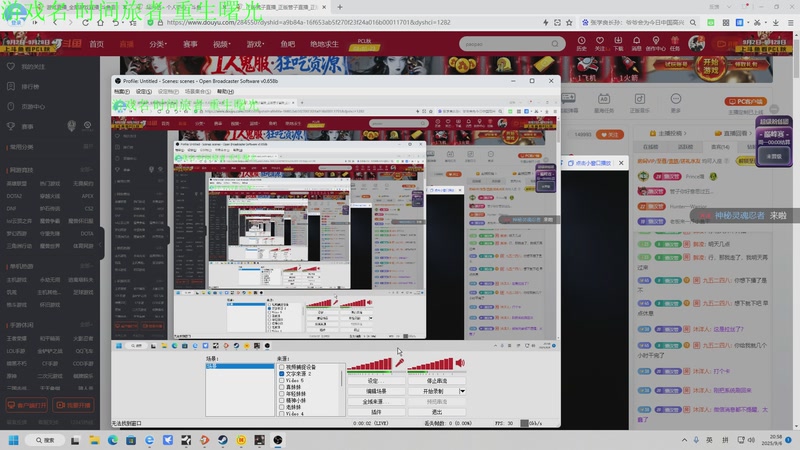Screen dimensions: 800x450
Task: Go to Douyu 首页 tab
Action: click(96, 44)
